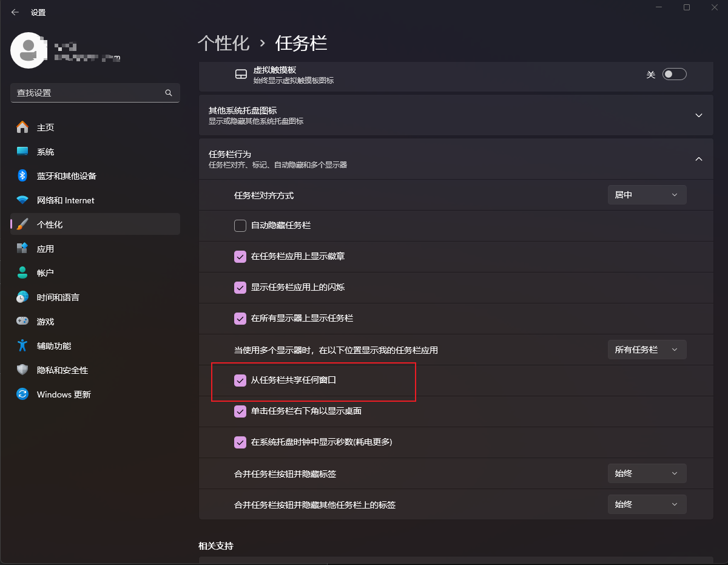Screen dimensions: 728x565
Task: Click the 任务栏行为 section header text
Action: click(x=230, y=154)
